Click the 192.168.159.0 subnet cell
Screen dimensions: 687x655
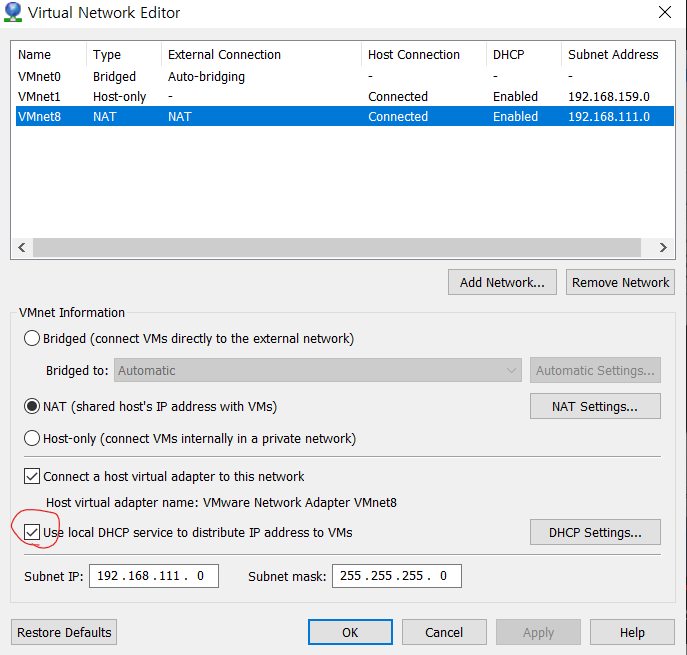[609, 96]
